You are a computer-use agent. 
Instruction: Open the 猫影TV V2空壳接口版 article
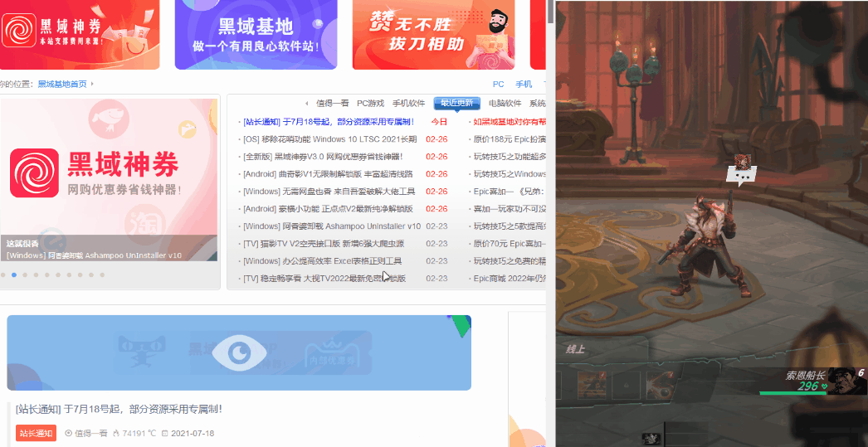pyautogui.click(x=324, y=244)
